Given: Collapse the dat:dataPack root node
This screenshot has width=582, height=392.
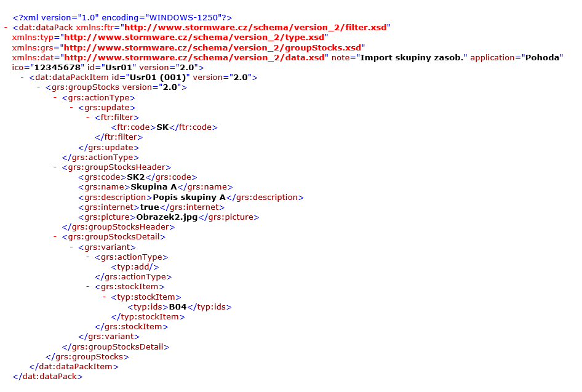Looking at the screenshot, I should 6,28.
